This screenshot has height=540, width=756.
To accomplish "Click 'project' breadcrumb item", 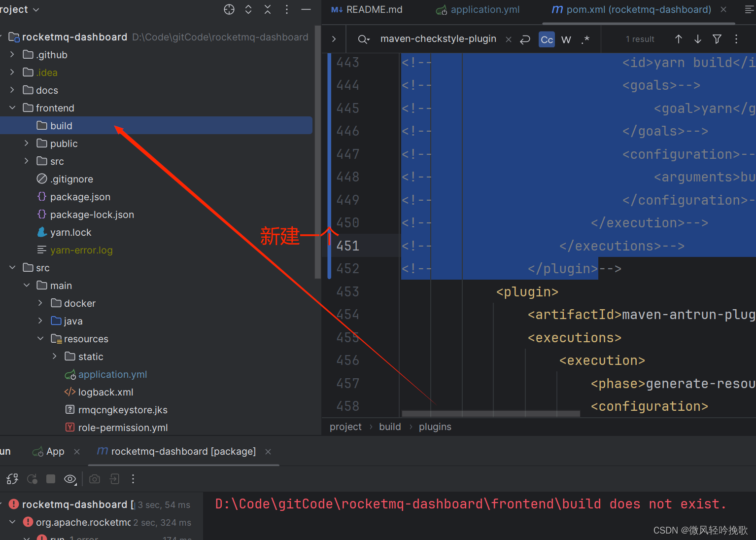I will 345,427.
